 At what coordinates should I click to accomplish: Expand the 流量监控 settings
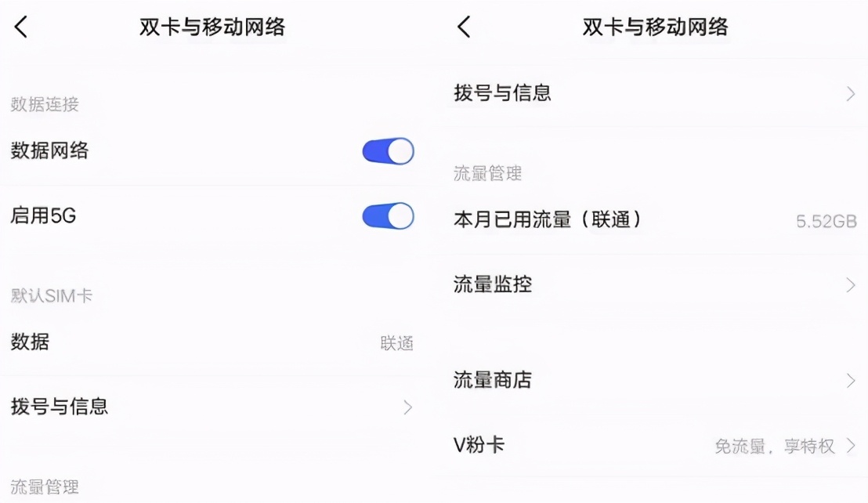click(x=492, y=284)
